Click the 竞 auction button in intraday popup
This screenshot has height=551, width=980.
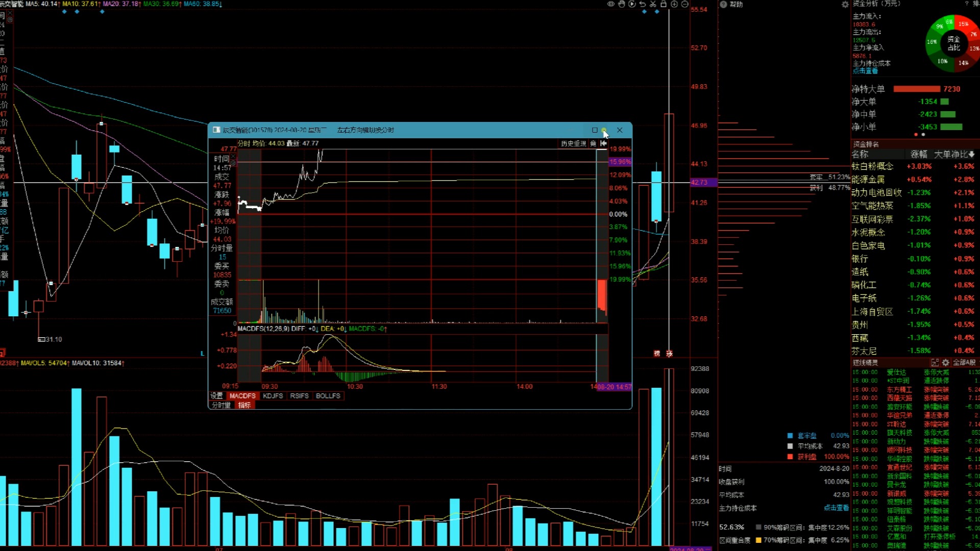coord(593,144)
